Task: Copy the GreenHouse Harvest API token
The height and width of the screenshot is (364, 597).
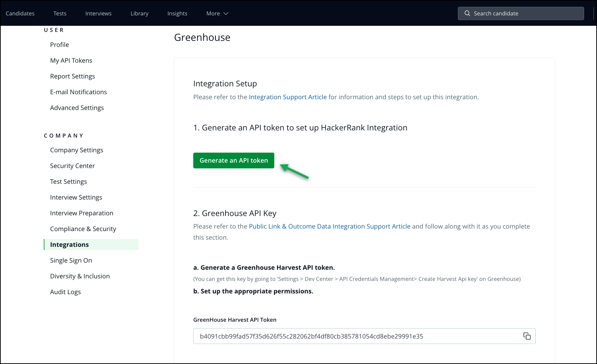Action: [x=527, y=336]
